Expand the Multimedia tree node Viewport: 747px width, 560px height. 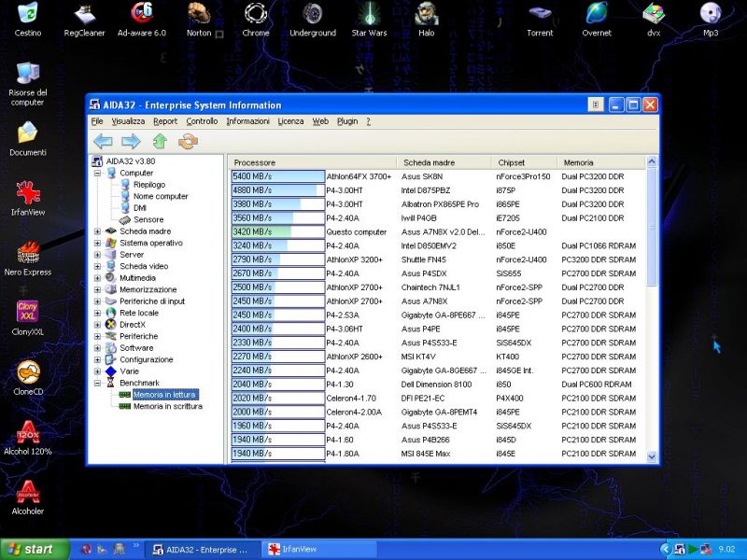[x=97, y=277]
